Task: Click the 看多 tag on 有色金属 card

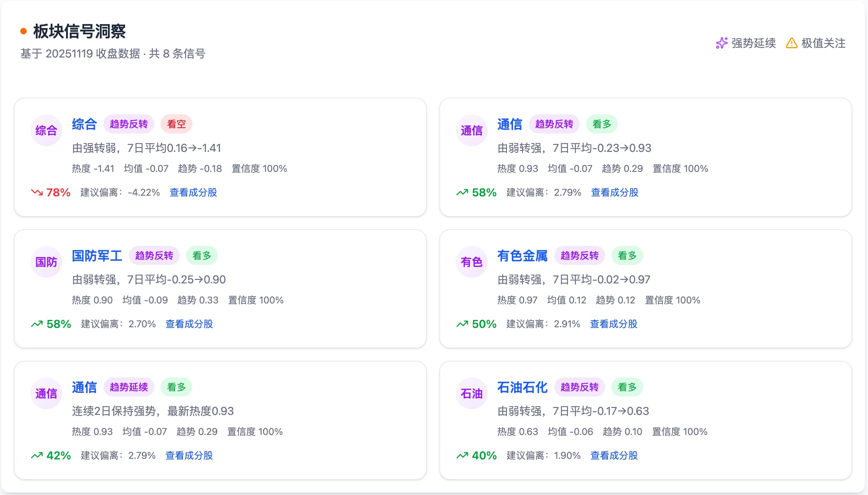Action: tap(627, 256)
